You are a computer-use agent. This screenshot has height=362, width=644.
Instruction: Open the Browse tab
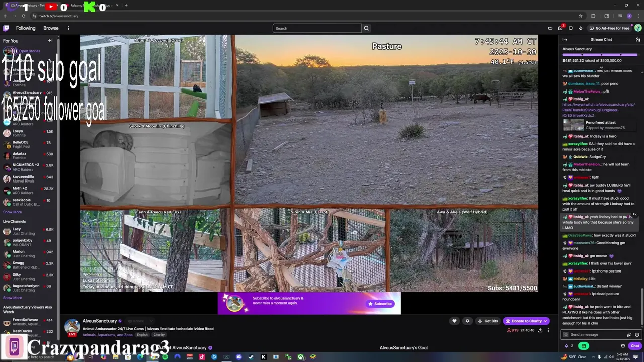pos(51,28)
